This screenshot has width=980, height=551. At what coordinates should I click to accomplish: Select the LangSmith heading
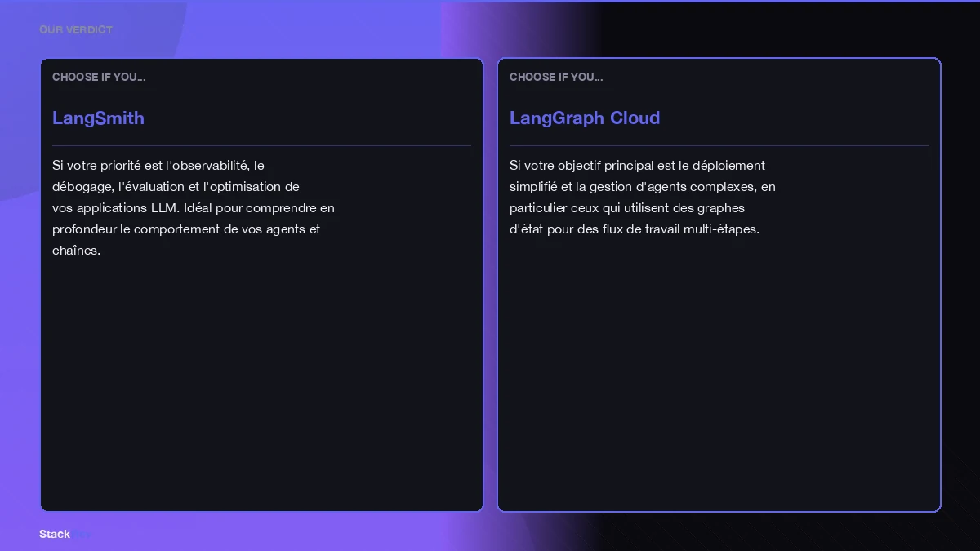point(98,118)
